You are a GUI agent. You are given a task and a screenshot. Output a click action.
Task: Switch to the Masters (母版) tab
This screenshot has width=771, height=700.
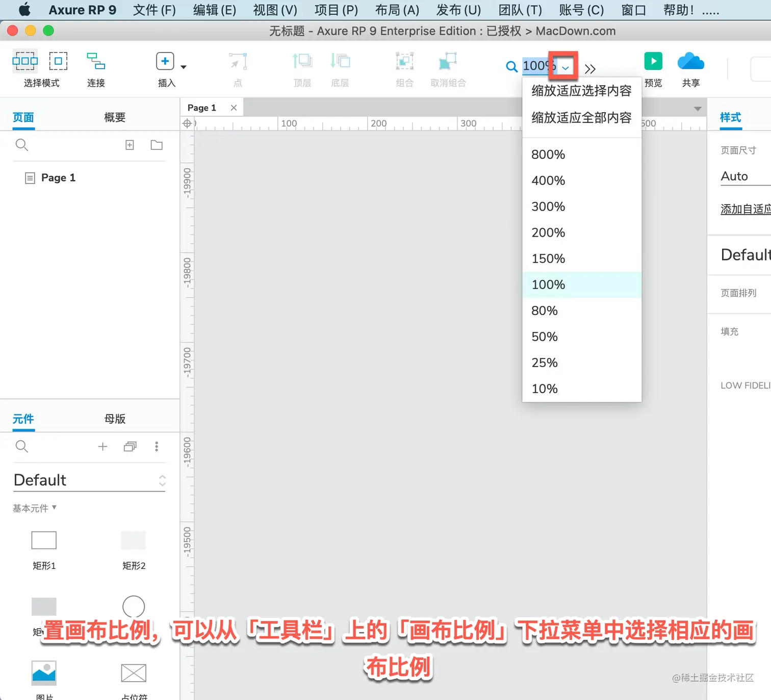pos(115,419)
